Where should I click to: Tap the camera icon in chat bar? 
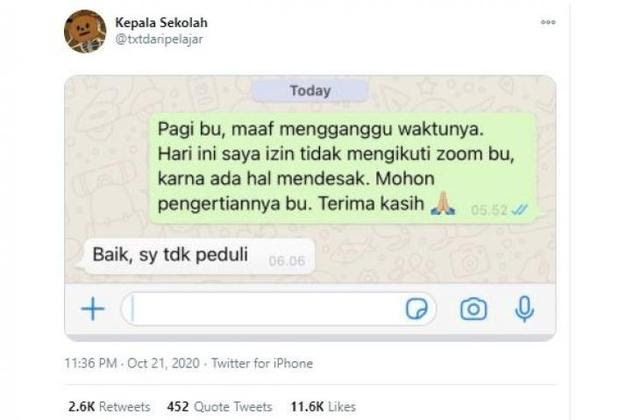pos(473,309)
